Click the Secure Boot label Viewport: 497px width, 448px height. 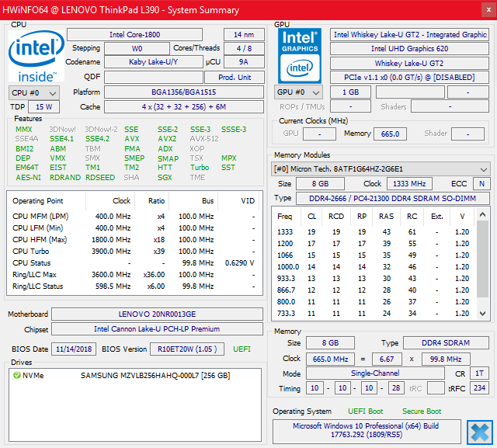pyautogui.click(x=422, y=412)
